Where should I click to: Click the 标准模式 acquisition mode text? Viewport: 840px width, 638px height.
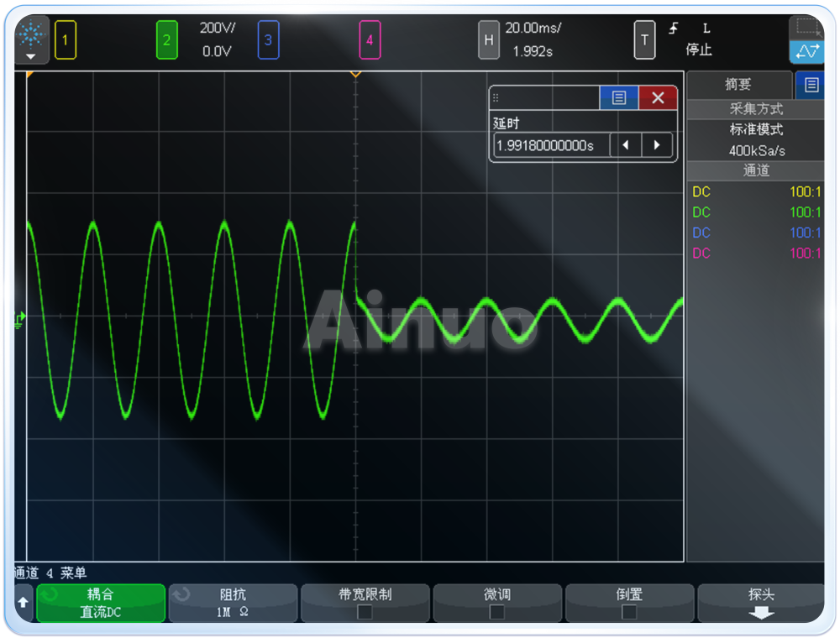click(756, 129)
